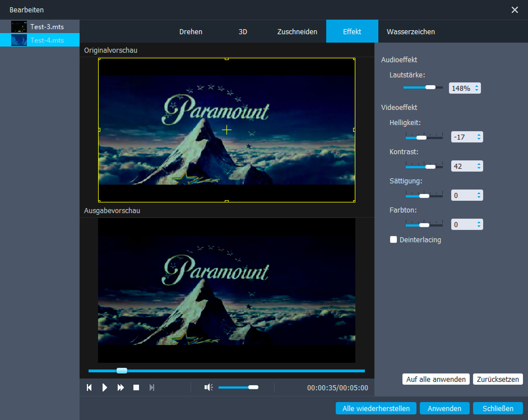
Task: Decrease Lautstärke with down stepper arrow
Action: (x=477, y=90)
